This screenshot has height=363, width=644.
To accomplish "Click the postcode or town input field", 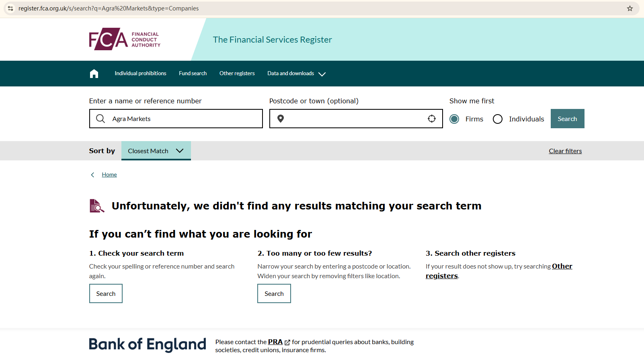I will [354, 119].
